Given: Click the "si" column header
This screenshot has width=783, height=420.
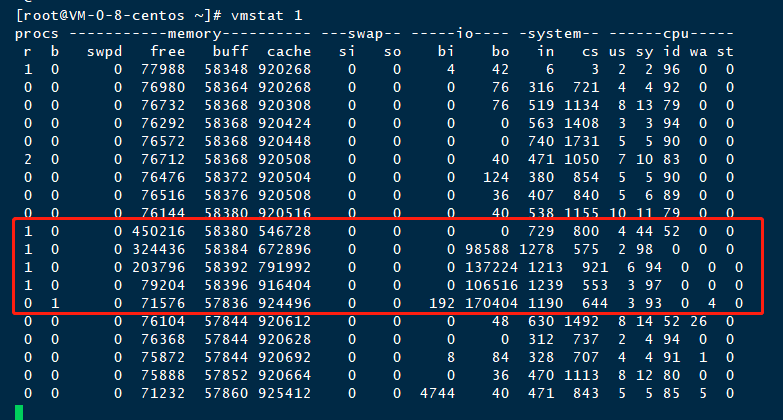Looking at the screenshot, I should point(347,51).
